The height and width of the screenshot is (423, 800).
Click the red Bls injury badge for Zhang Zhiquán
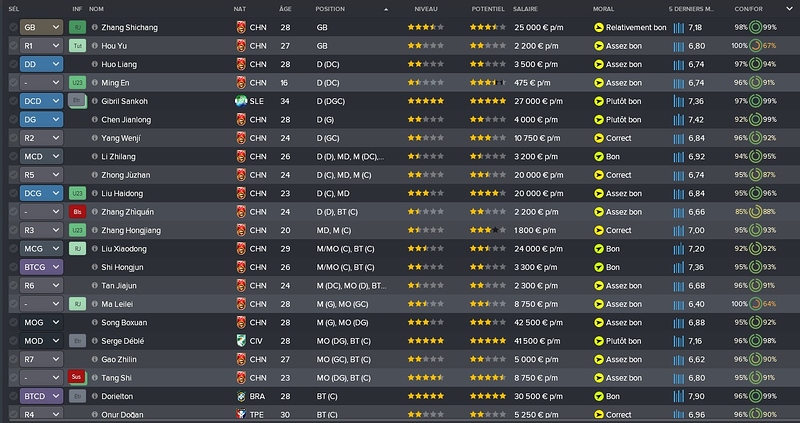tap(77, 212)
